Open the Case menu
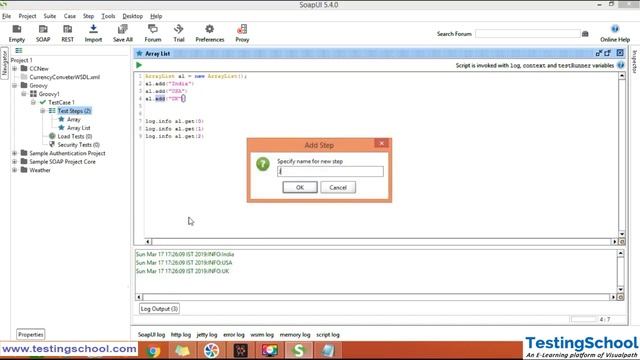The height and width of the screenshot is (360, 640). pos(70,16)
